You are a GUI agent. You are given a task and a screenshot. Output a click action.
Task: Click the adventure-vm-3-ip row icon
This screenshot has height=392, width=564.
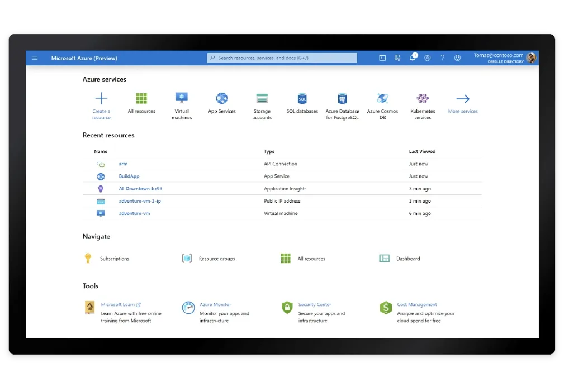(x=101, y=201)
